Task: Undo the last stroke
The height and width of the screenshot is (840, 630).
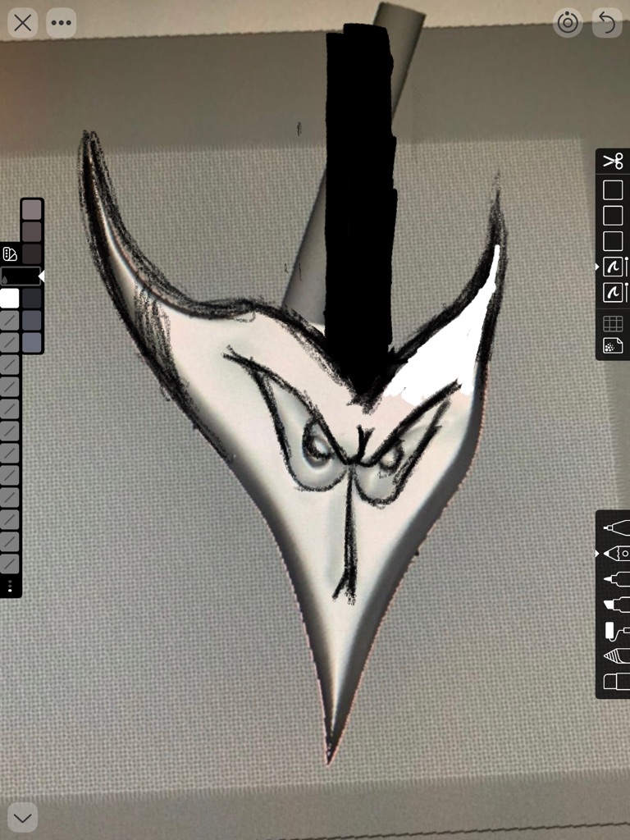Action: point(607,23)
